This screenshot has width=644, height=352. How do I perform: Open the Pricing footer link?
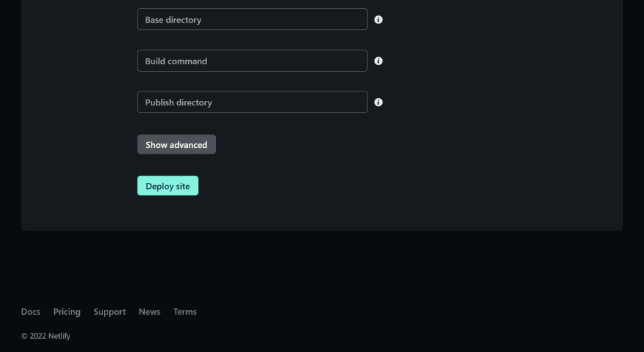(x=67, y=312)
